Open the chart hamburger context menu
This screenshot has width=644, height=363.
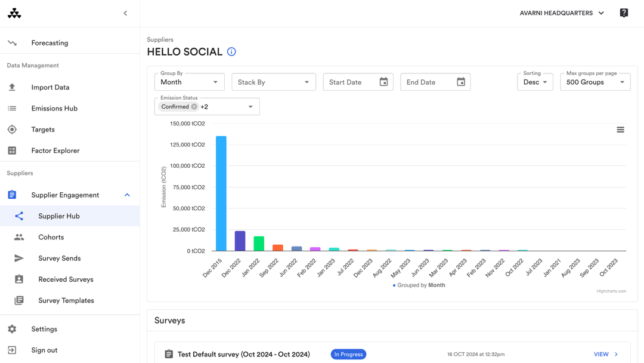(x=620, y=130)
